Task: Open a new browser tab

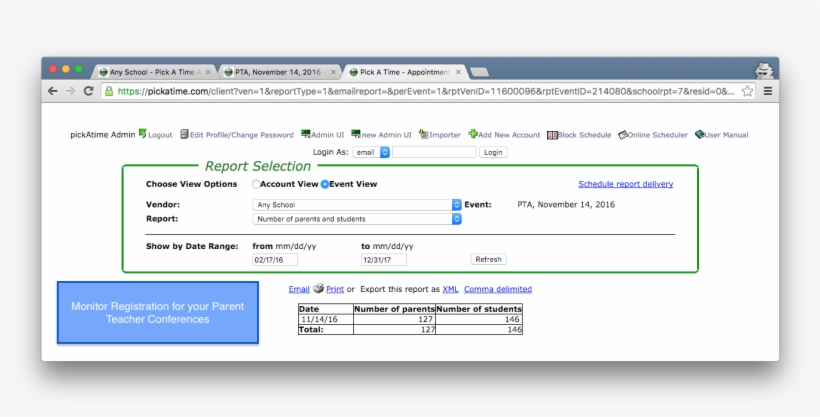Action: [480, 72]
